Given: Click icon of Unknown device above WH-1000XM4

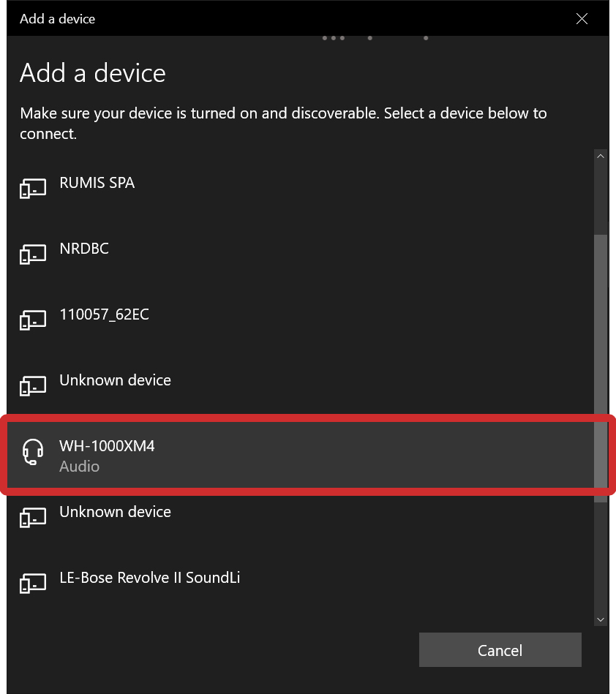Looking at the screenshot, I should click(32, 386).
